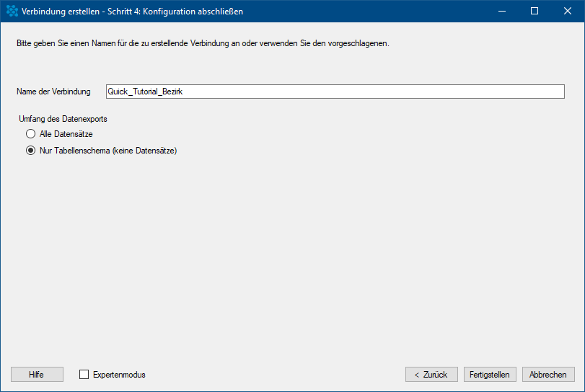The width and height of the screenshot is (585, 392).
Task: Click the instruction text starting Bitte geben Sie
Action: (x=203, y=43)
